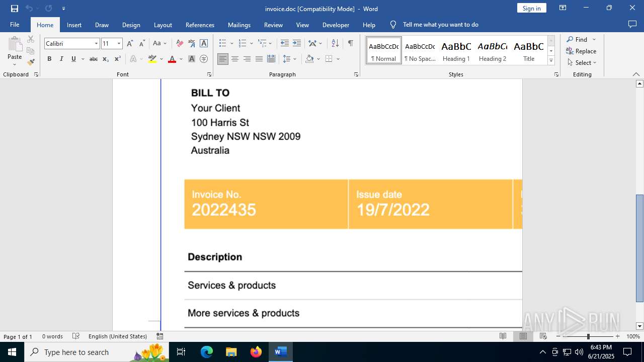
Task: Open the Numbering list dropdown arrow
Action: 251,44
